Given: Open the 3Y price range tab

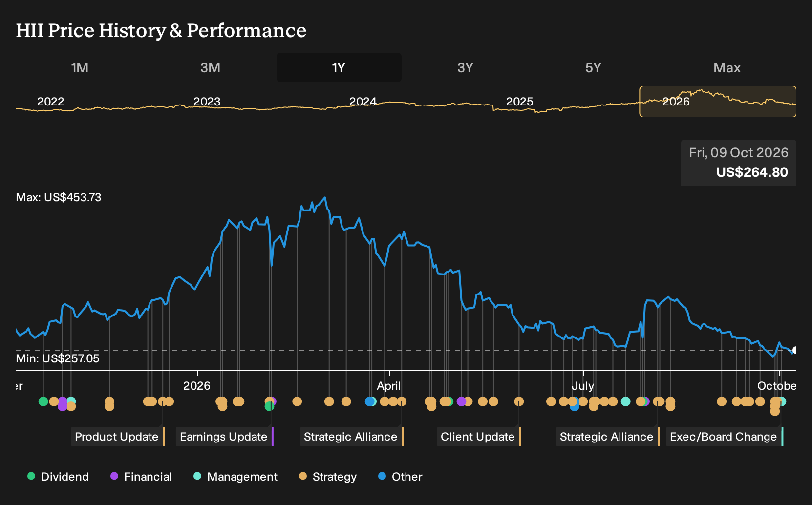Looking at the screenshot, I should 465,67.
